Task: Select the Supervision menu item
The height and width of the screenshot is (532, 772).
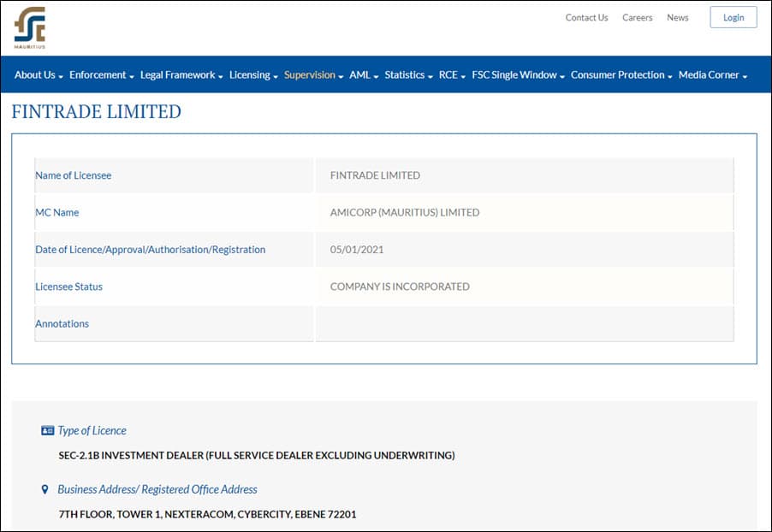Action: [x=313, y=75]
